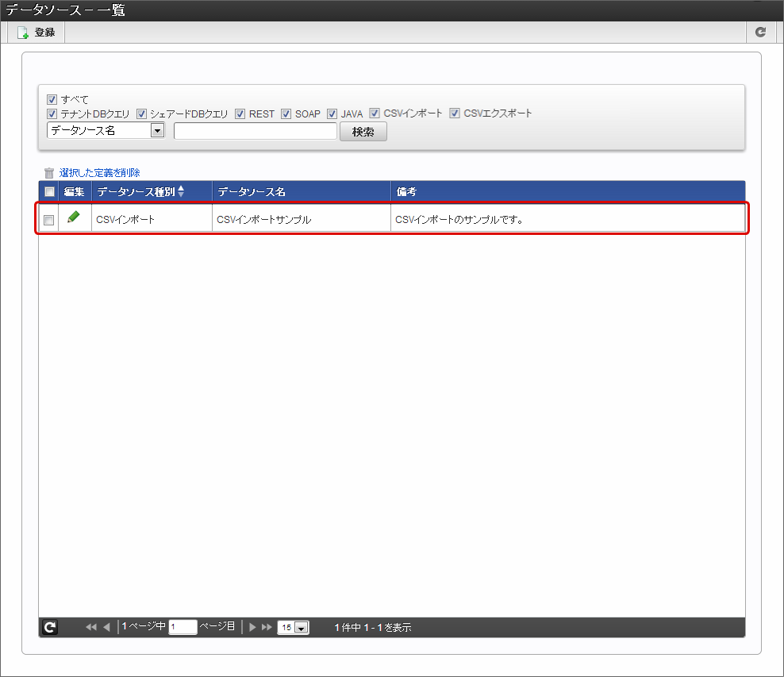The width and height of the screenshot is (784, 677).
Task: Open the rows-per-page dropdown showing 15
Action: [293, 628]
